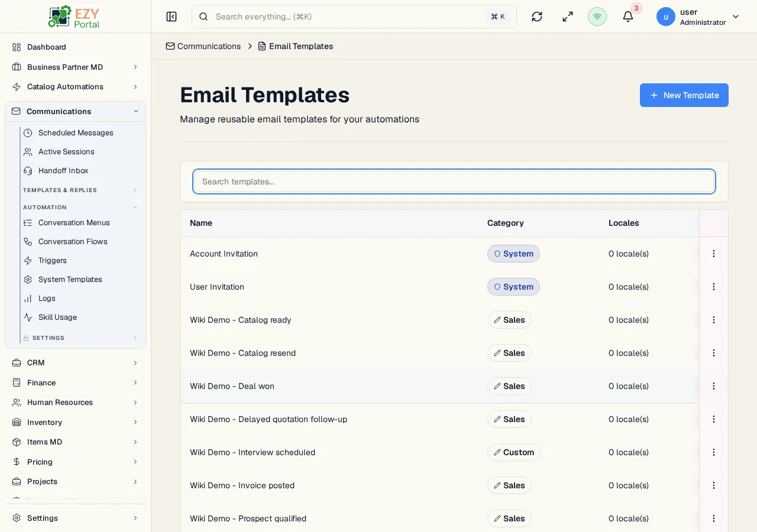Click 'Wiki Demo - Invoice posted' name
This screenshot has width=757, height=532.
[x=242, y=485]
